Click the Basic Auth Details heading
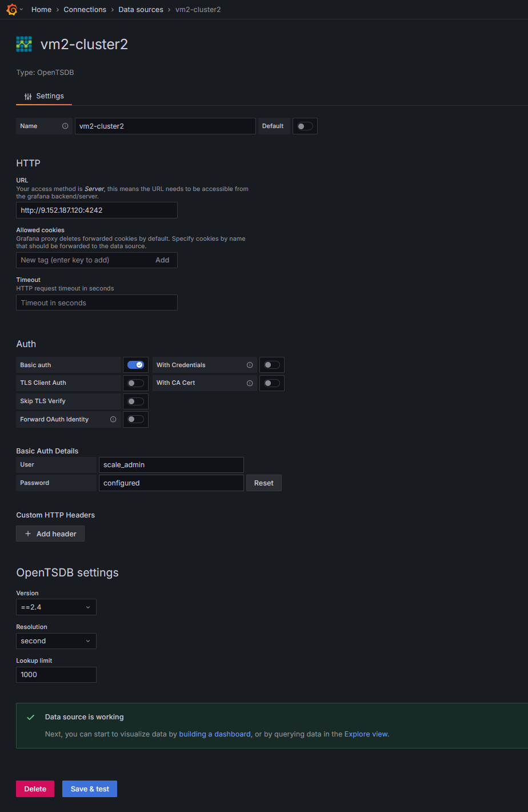Image resolution: width=528 pixels, height=812 pixels. coord(47,451)
